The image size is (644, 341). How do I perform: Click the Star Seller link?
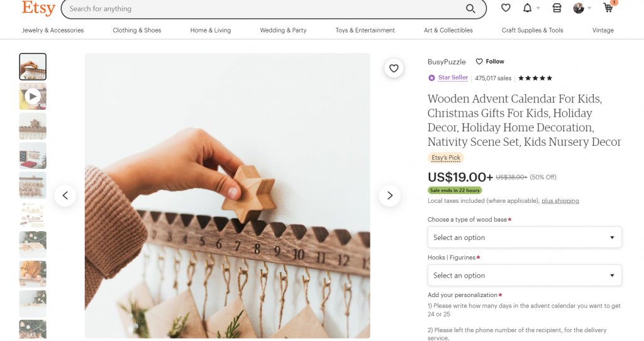click(x=453, y=78)
